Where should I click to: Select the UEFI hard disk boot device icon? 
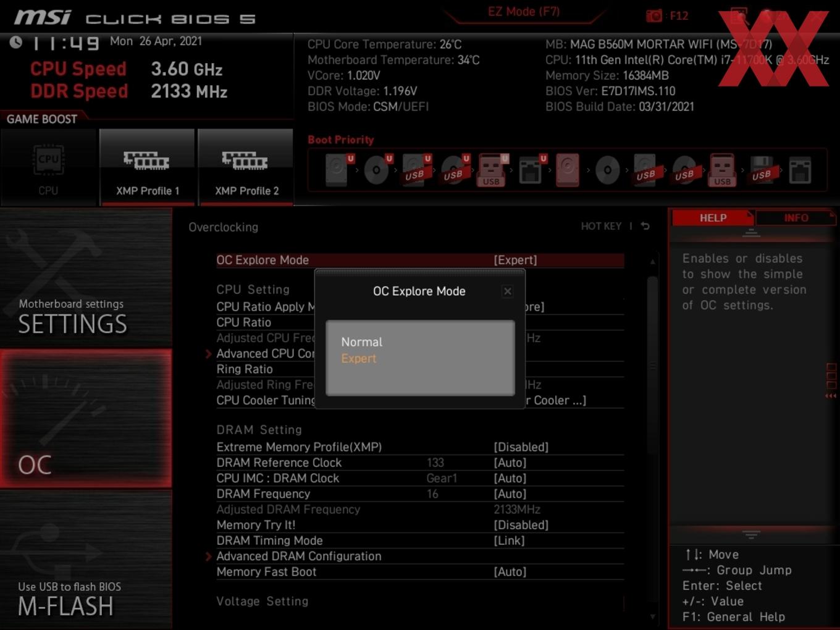[339, 170]
